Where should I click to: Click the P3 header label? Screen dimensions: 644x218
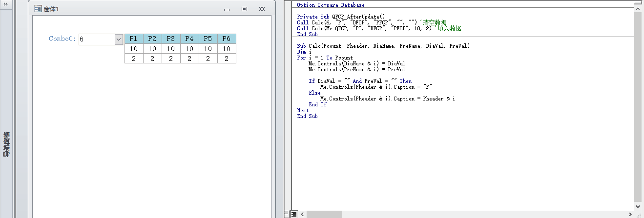(171, 39)
